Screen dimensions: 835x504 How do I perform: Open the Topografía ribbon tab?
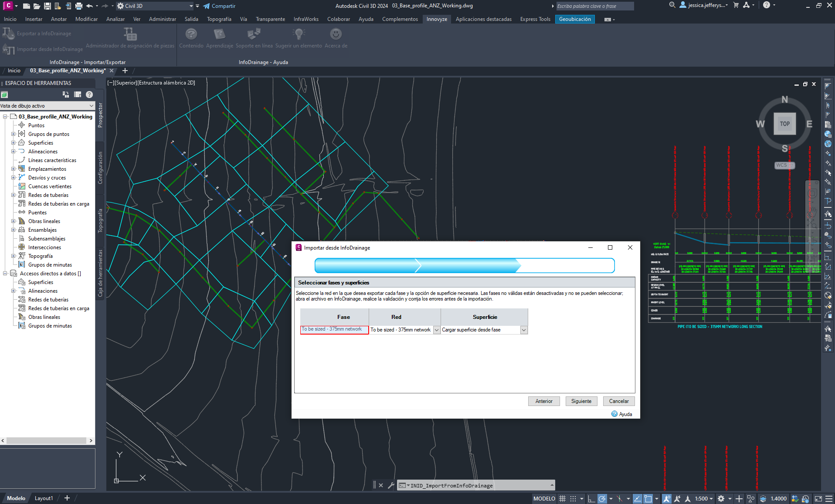[219, 19]
